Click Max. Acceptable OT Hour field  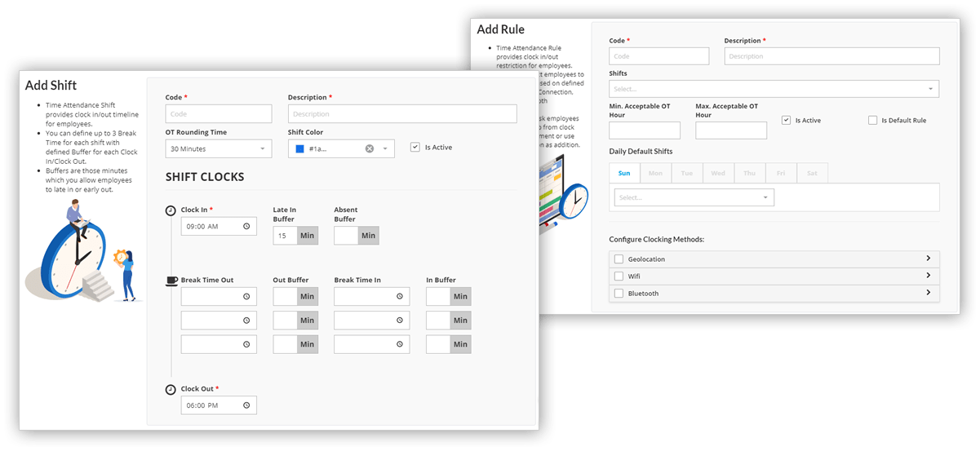coord(731,130)
